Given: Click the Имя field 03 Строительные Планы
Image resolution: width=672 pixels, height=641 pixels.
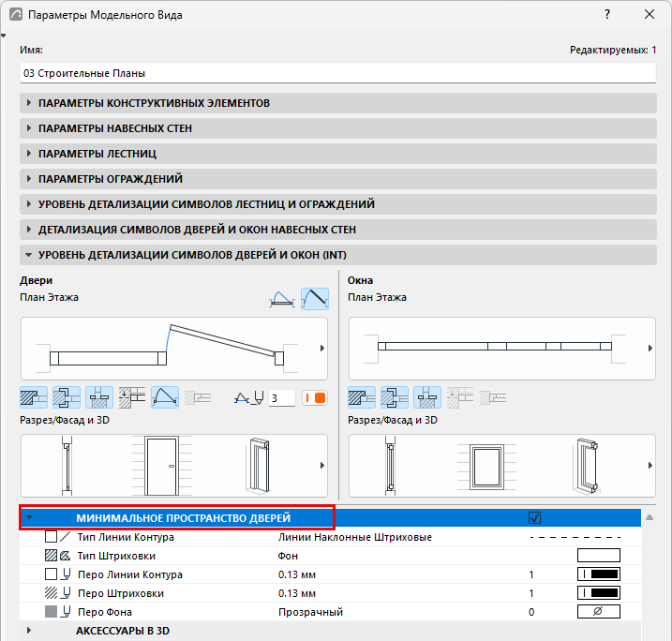Looking at the screenshot, I should (338, 73).
